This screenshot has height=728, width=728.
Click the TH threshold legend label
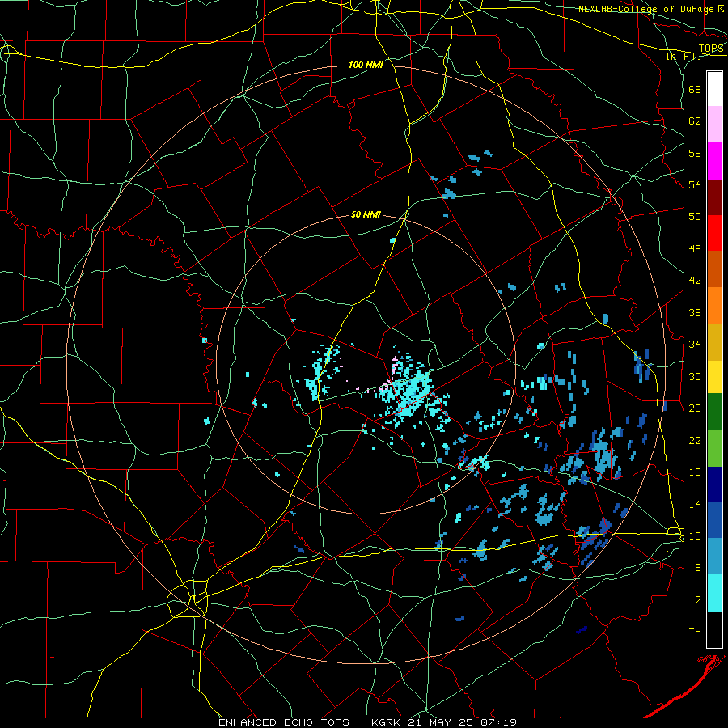click(695, 632)
